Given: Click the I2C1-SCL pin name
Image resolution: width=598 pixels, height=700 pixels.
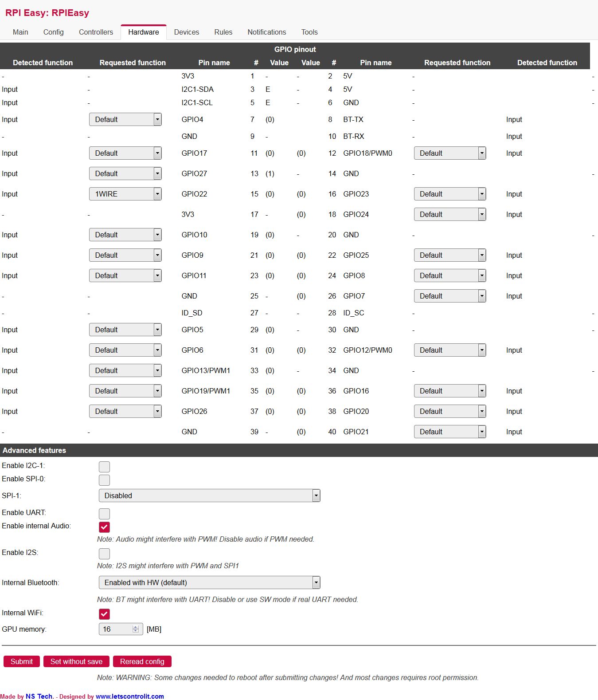Looking at the screenshot, I should tap(197, 102).
